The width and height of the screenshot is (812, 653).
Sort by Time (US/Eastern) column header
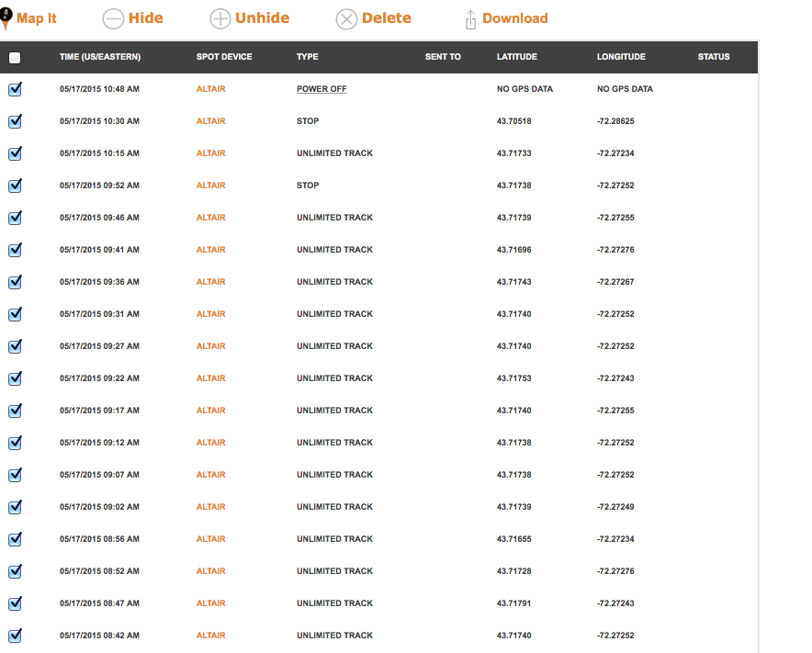point(99,57)
